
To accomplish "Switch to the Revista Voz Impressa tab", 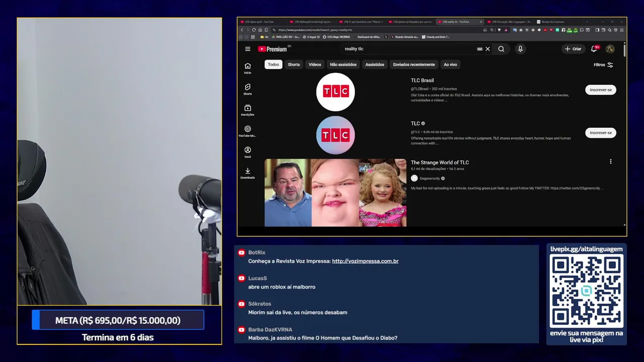I will (x=558, y=22).
